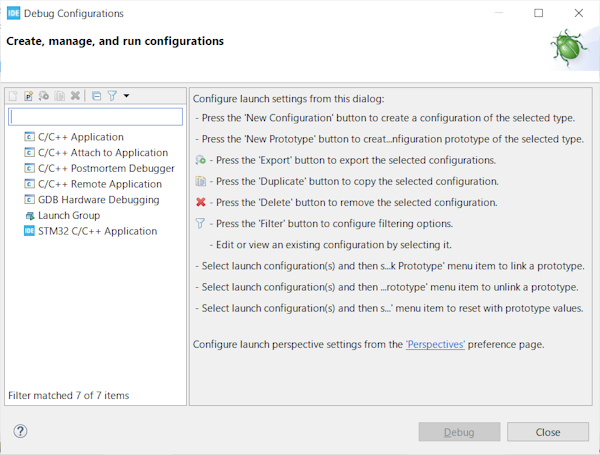The height and width of the screenshot is (455, 600).
Task: Open the 'Perspectives' preference page link
Action: click(x=435, y=344)
